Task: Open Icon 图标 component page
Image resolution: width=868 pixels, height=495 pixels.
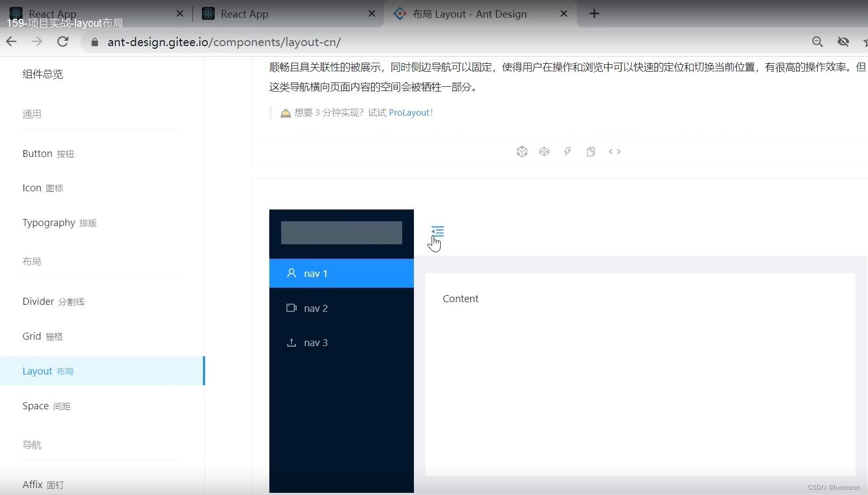Action: [x=43, y=188]
